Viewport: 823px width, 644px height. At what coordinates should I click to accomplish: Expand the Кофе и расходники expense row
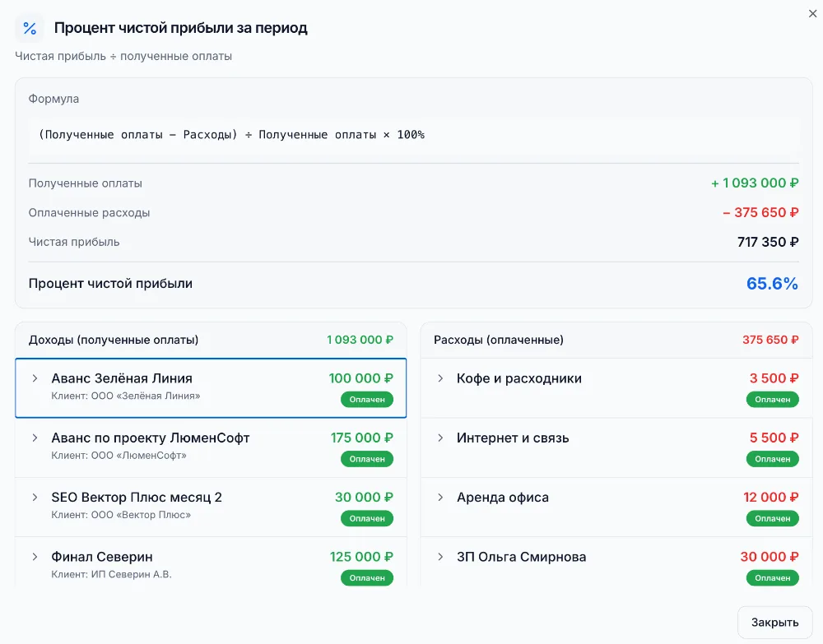(x=440, y=378)
